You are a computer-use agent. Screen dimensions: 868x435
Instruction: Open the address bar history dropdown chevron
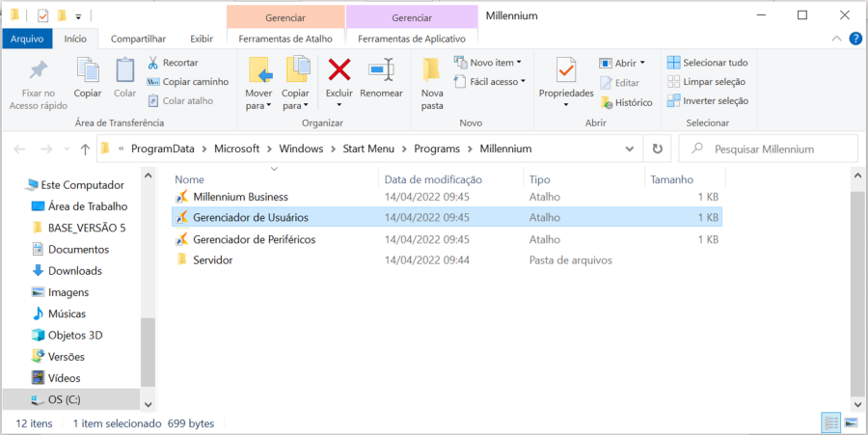630,149
